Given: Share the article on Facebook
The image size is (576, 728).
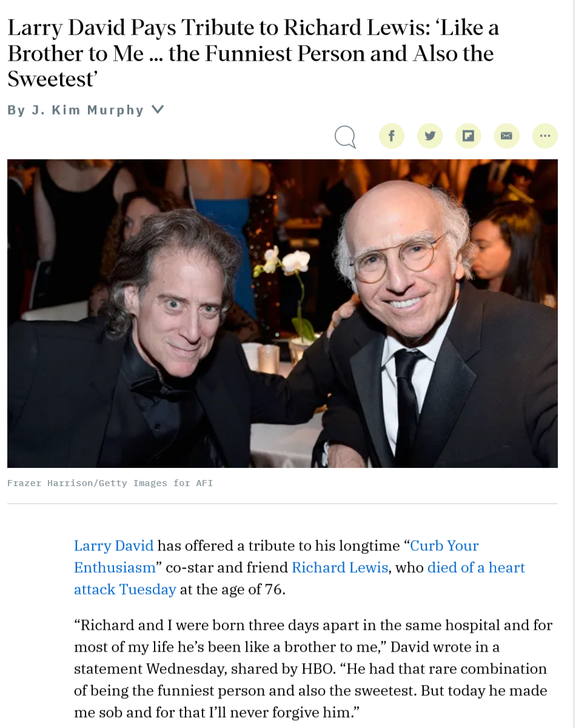Looking at the screenshot, I should 392,136.
